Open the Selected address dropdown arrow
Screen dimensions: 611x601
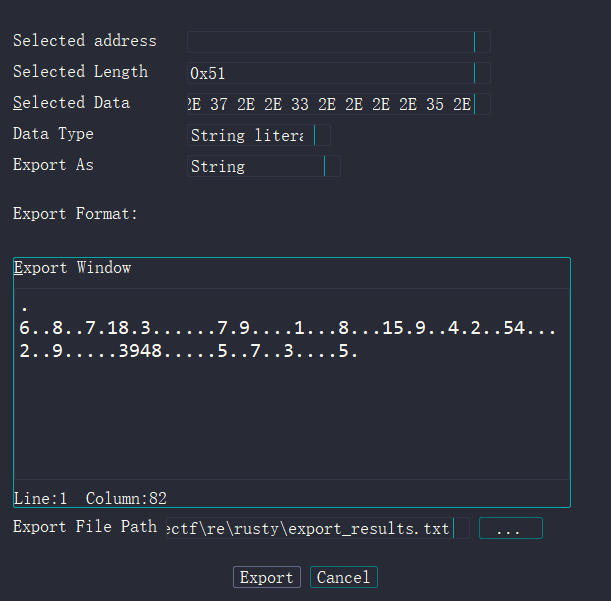click(482, 42)
